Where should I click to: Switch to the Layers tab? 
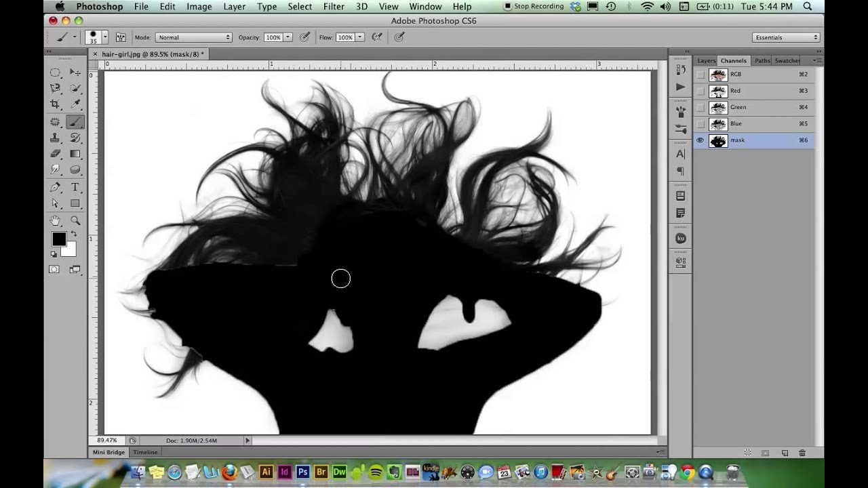click(705, 60)
